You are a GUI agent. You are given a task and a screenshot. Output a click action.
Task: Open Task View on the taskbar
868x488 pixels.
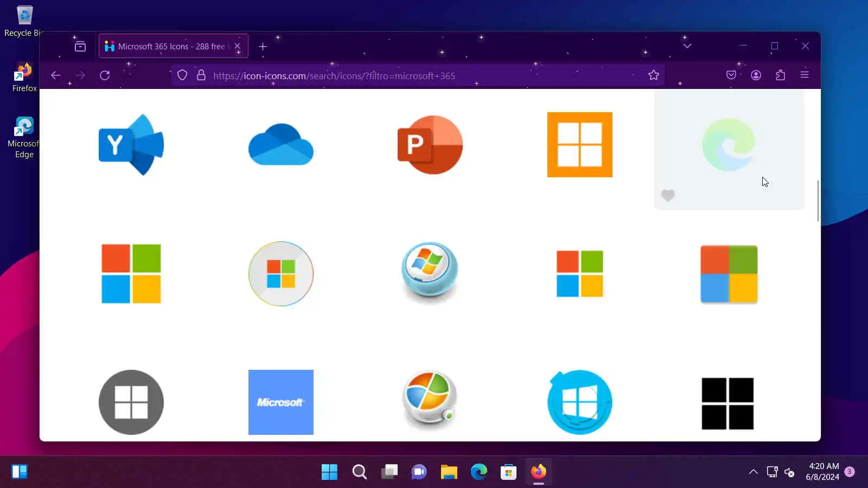389,472
